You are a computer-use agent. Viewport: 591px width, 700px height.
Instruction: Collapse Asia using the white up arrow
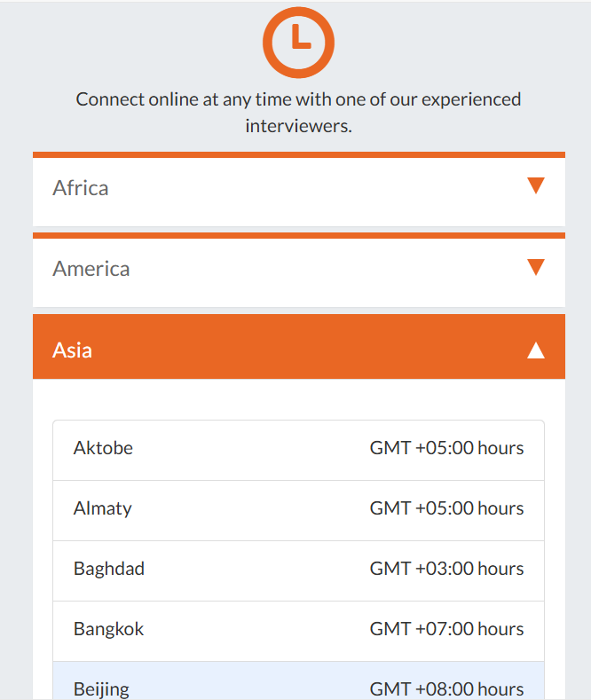(535, 350)
